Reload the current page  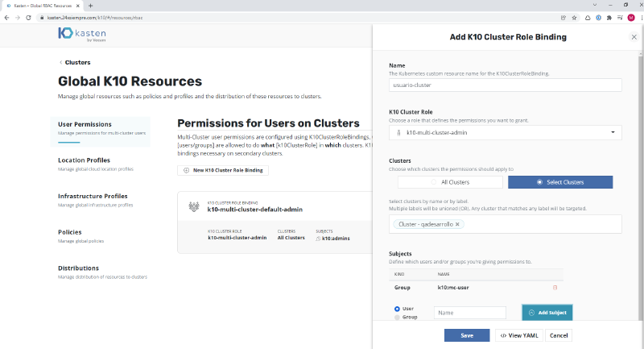pyautogui.click(x=28, y=18)
